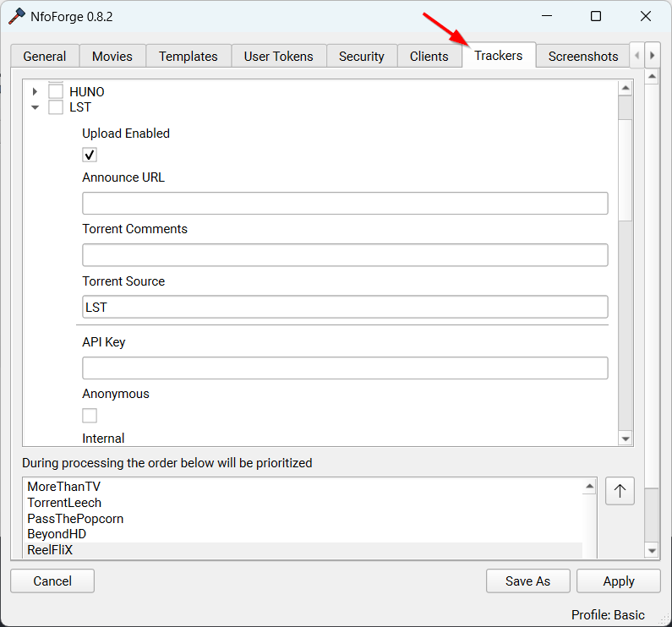Image resolution: width=672 pixels, height=627 pixels.
Task: Edit the Torrent Source field containing LST
Action: coord(345,307)
